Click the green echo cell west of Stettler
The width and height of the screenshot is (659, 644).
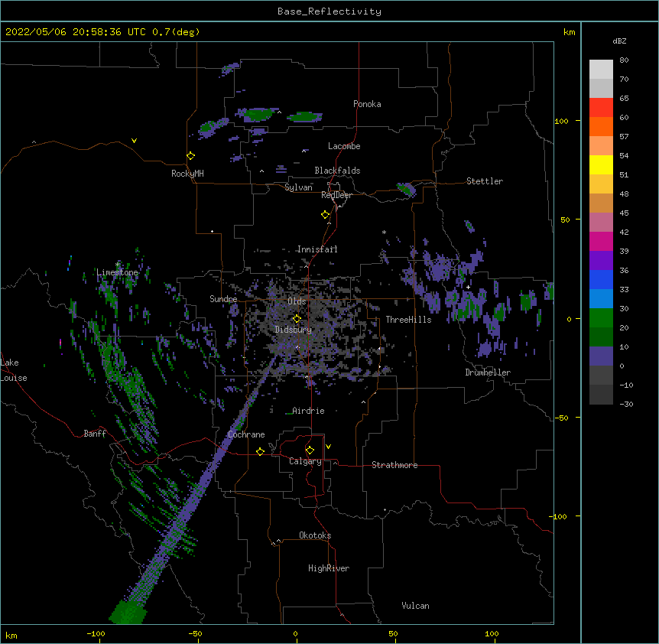click(406, 189)
